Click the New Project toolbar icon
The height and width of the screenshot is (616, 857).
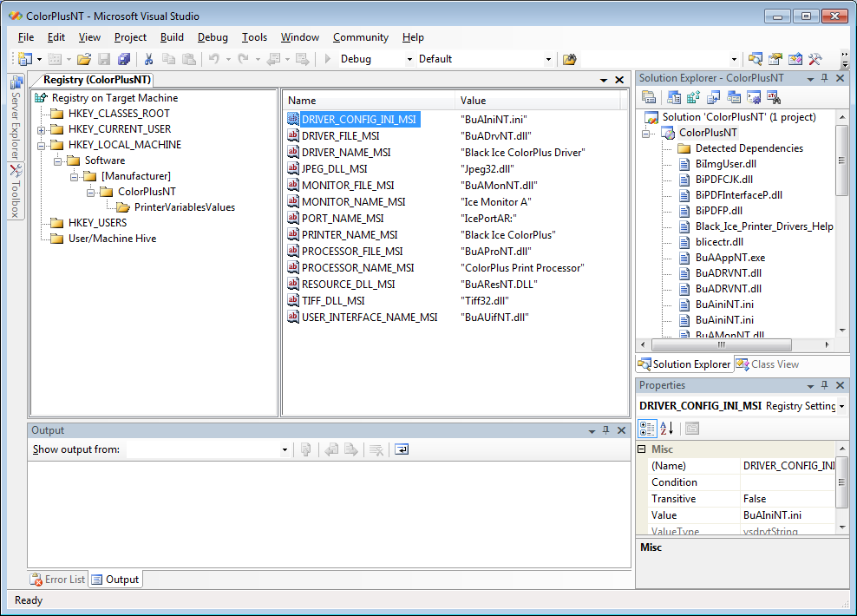click(x=25, y=59)
